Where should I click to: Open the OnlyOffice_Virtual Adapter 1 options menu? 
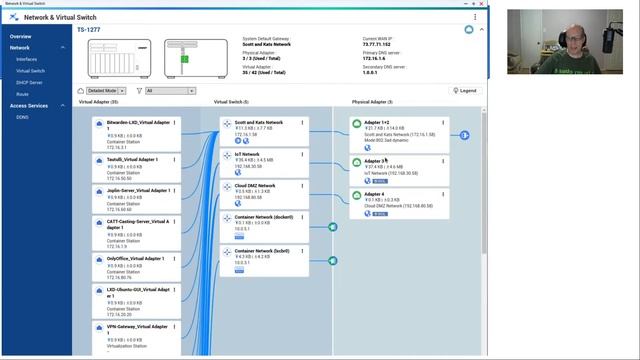pyautogui.click(x=175, y=259)
